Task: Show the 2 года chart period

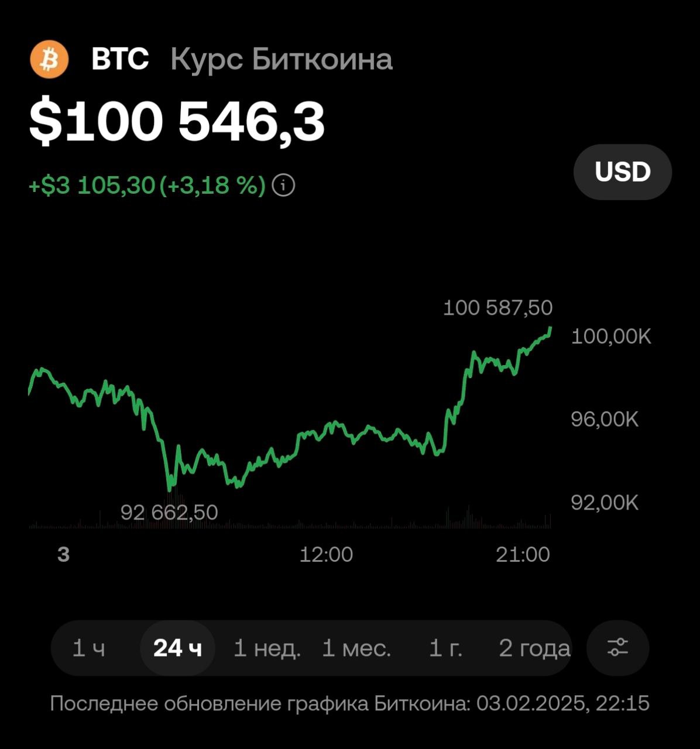Action: pos(534,648)
